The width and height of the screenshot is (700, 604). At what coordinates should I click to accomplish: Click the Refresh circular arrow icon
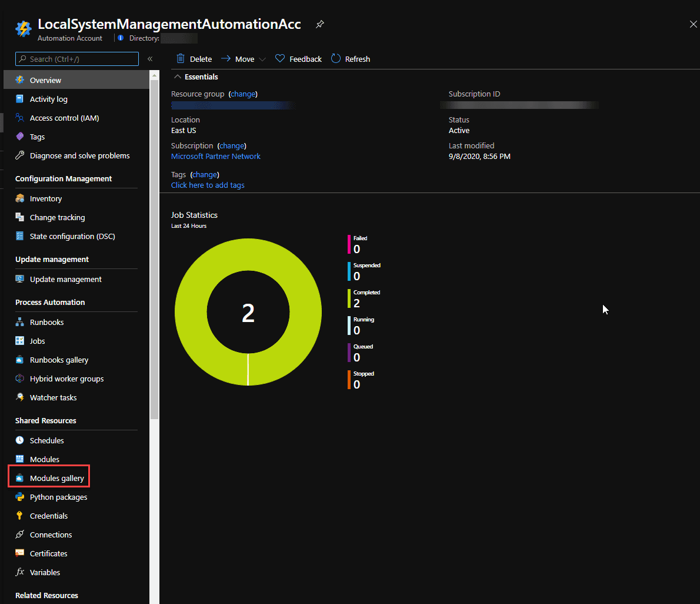[x=336, y=58]
